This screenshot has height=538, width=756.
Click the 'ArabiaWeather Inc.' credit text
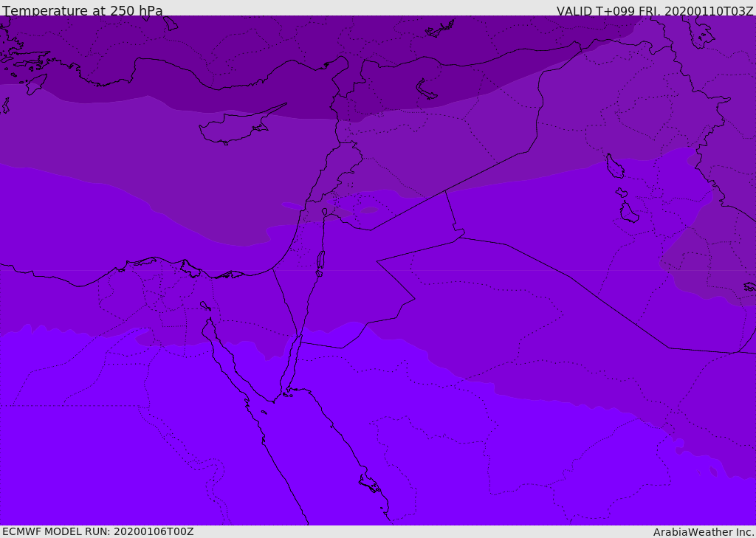click(x=704, y=532)
